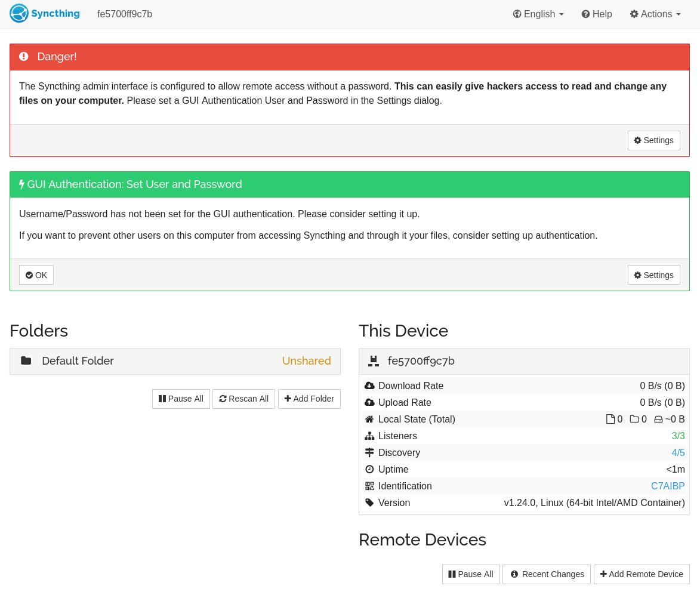Click the Listeners 3/3 status value

pos(678,436)
